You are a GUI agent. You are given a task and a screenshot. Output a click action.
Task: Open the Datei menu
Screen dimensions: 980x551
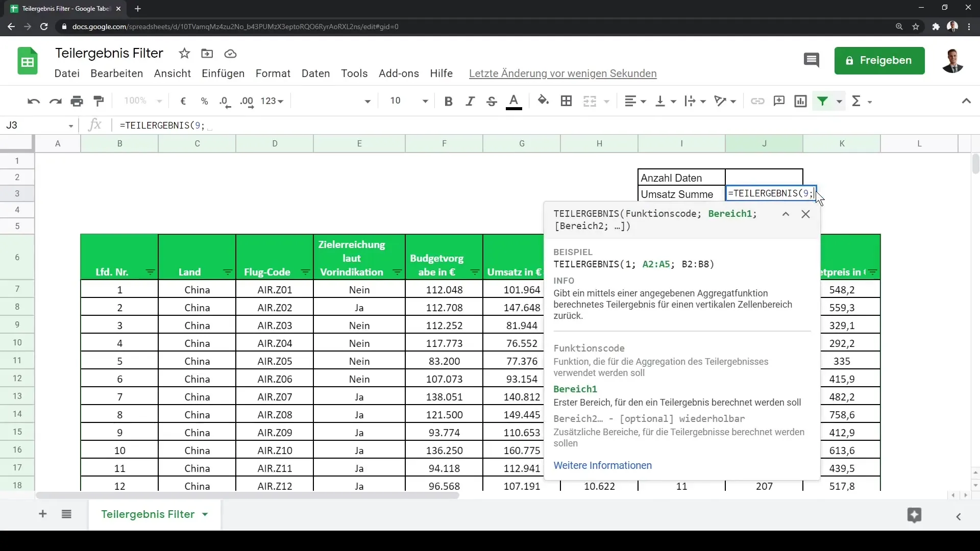pyautogui.click(x=67, y=73)
